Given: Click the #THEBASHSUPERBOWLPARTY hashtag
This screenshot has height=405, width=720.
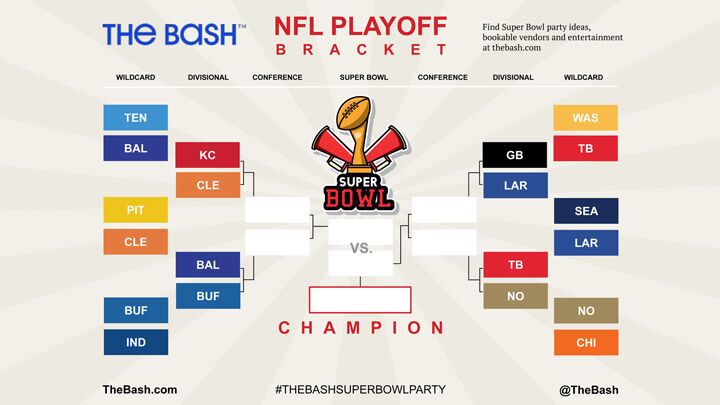Looking at the screenshot, I should click(360, 389).
